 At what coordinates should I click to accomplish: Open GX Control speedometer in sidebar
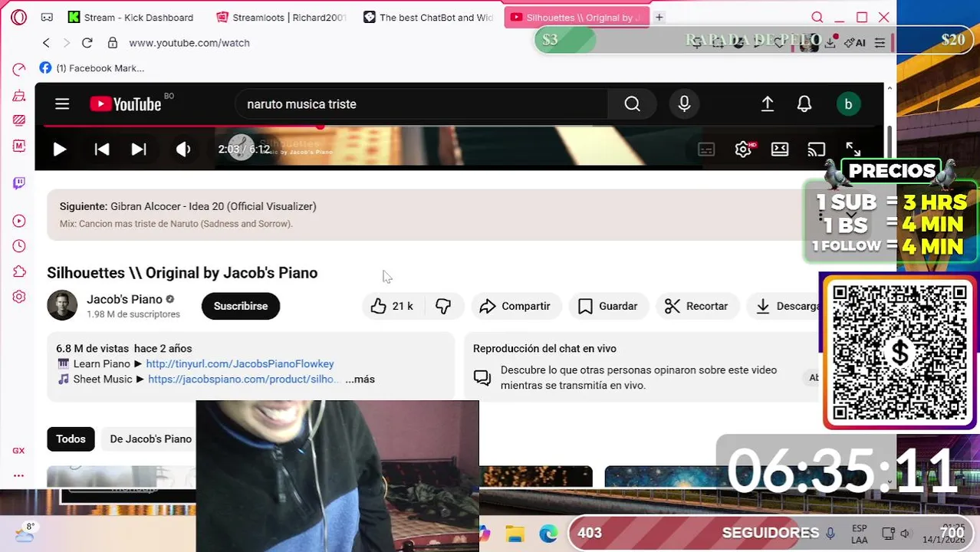click(19, 70)
